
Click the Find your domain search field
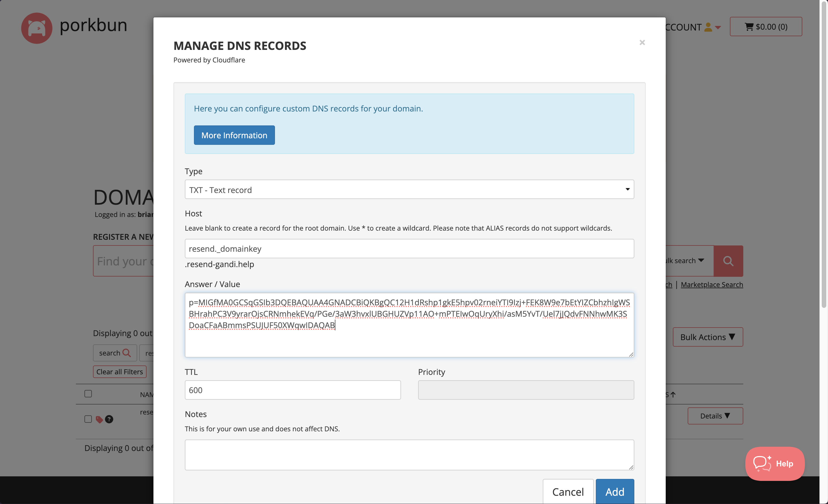pos(123,261)
